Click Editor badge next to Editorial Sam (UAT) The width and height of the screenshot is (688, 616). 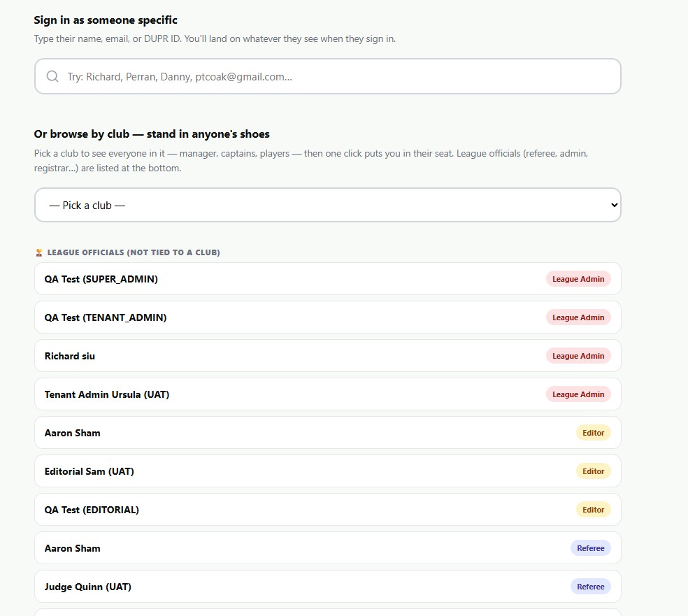tap(593, 471)
